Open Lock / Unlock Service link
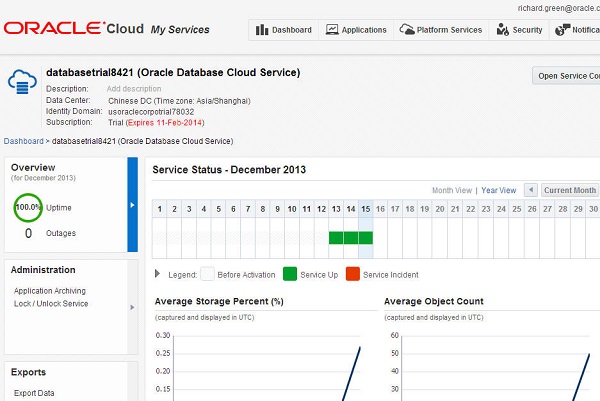600x401 pixels. tap(51, 303)
